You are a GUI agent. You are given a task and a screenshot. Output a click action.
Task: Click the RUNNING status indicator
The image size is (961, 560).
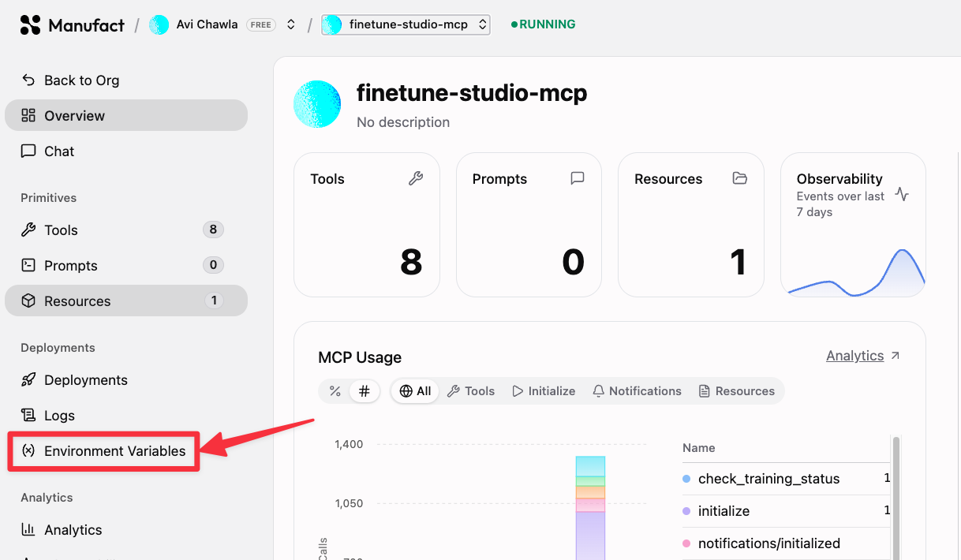544,24
